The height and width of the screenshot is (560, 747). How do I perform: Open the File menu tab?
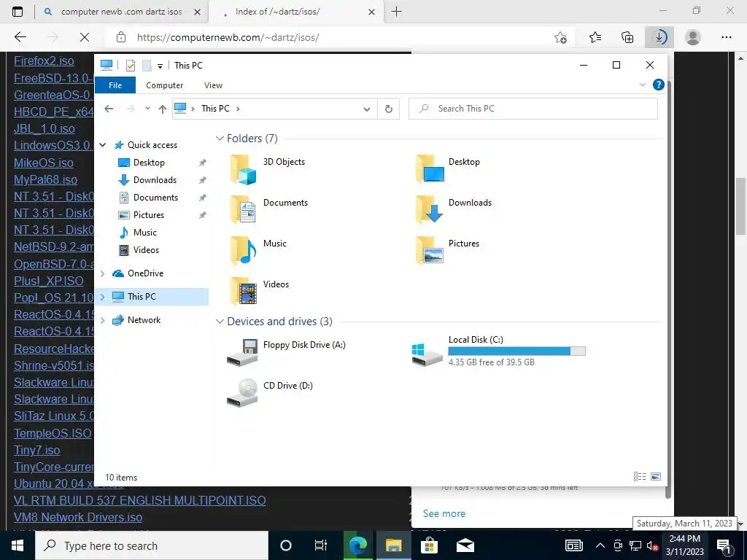[115, 85]
